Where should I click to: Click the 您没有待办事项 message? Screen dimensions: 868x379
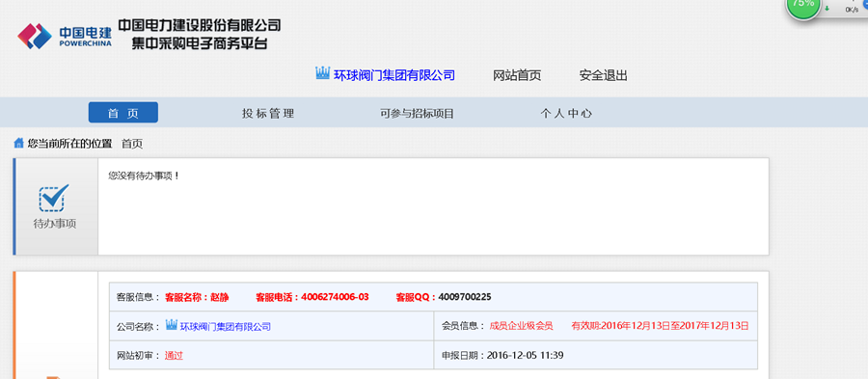(144, 176)
